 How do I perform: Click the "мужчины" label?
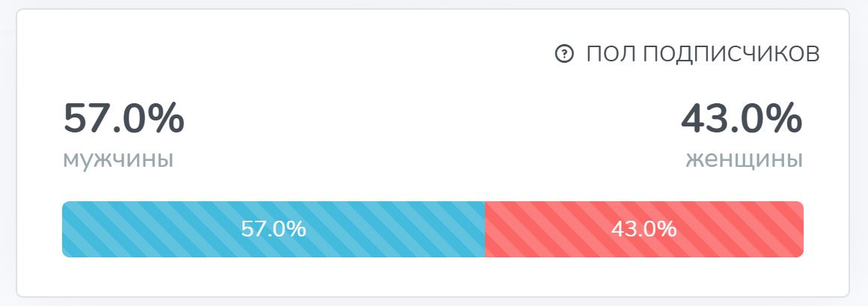point(117,159)
